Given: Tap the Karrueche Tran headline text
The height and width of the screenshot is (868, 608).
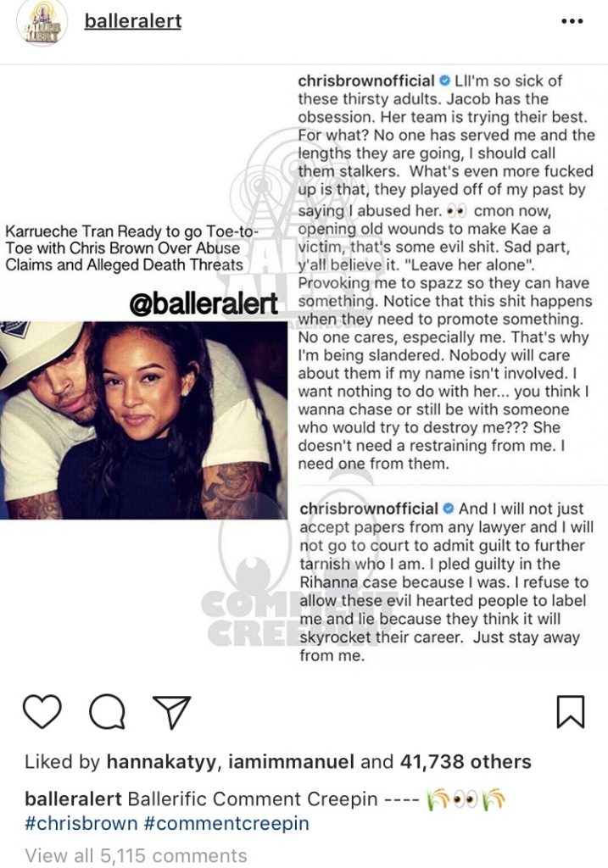Looking at the screenshot, I should point(131,248).
